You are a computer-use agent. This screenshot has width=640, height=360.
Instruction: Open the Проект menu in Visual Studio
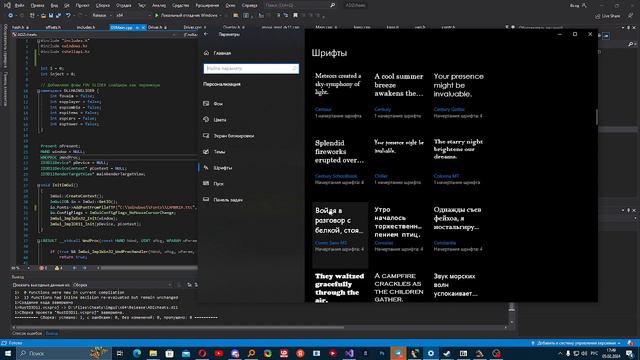[83, 5]
